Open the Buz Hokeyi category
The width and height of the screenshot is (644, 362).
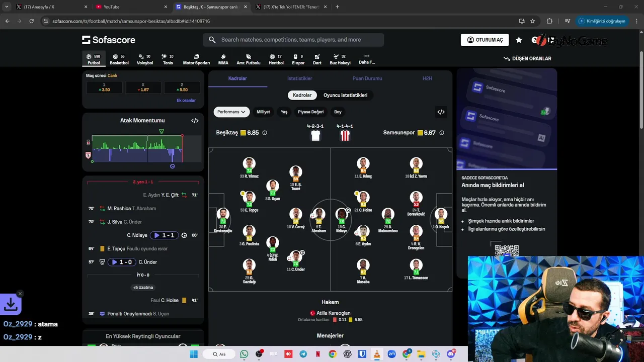(340, 59)
